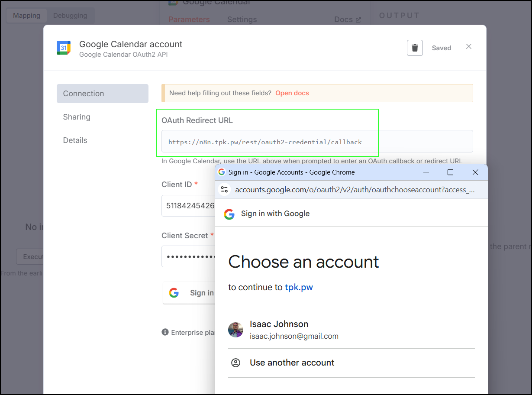
Task: Click the trash delete credential icon
Action: pos(414,48)
